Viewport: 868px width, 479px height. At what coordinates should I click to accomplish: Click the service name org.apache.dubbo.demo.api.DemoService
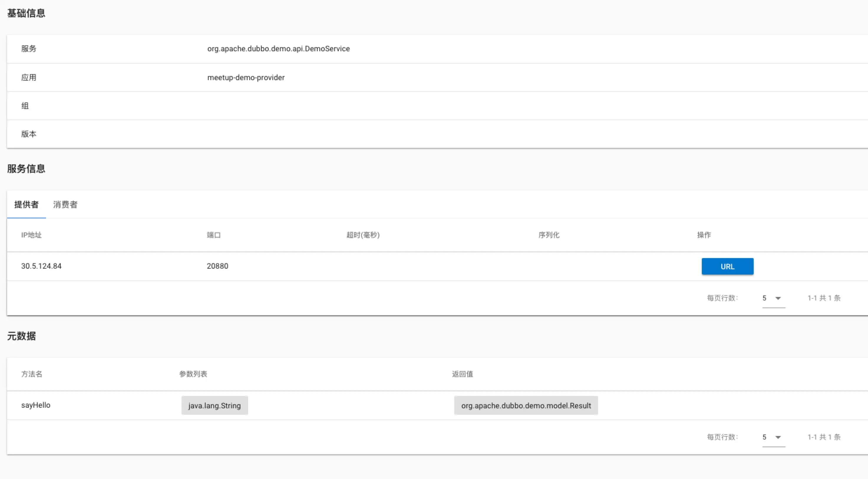[x=278, y=49]
